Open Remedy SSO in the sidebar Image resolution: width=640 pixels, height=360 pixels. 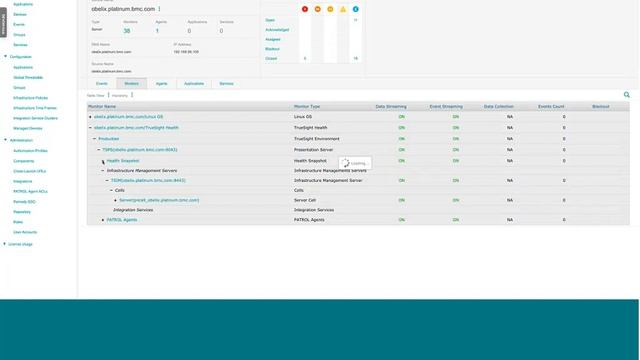[x=24, y=202]
